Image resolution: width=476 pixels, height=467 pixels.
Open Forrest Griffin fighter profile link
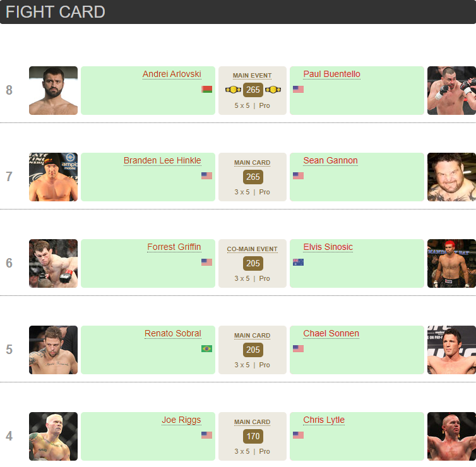point(174,247)
